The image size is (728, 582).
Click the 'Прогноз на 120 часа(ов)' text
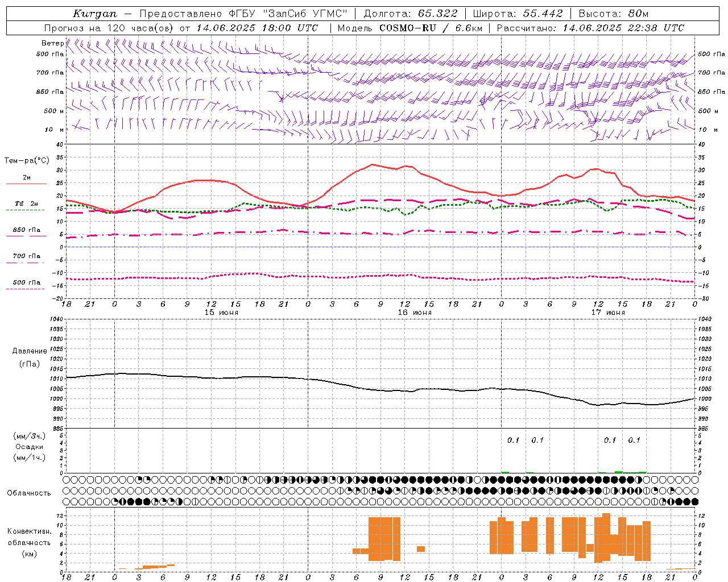click(110, 28)
